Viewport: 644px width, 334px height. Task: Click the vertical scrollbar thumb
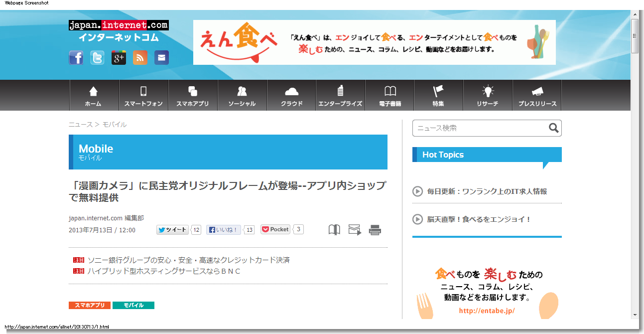click(635, 36)
